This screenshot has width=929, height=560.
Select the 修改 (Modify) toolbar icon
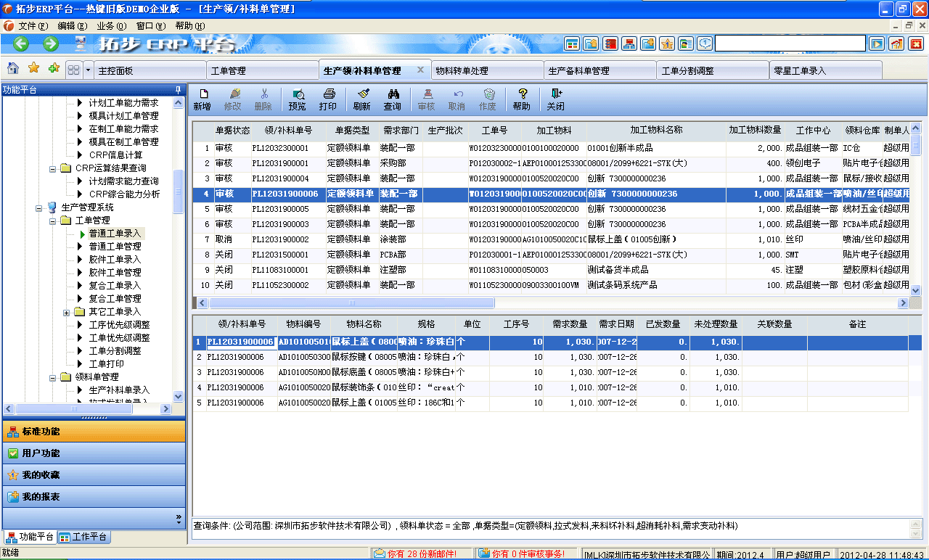pos(234,96)
